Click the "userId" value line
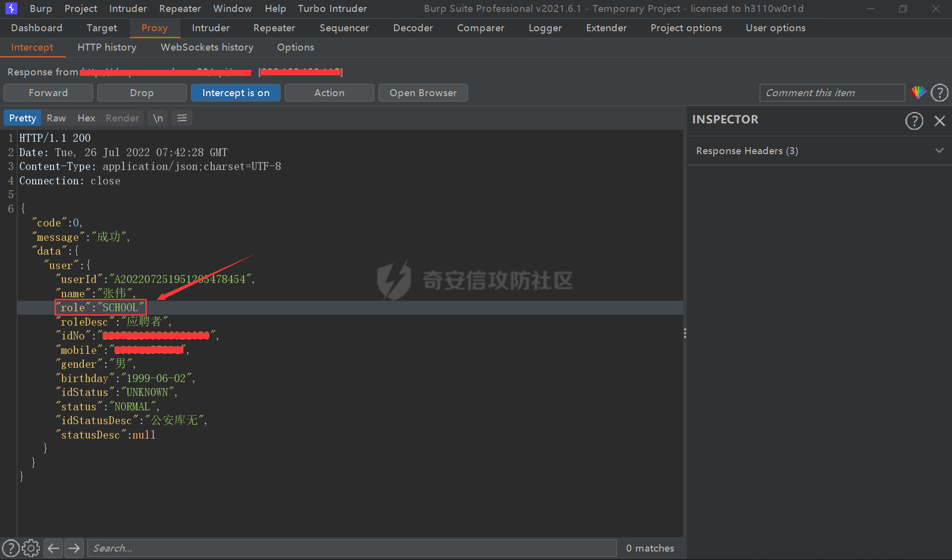This screenshot has height=560, width=952. point(155,280)
